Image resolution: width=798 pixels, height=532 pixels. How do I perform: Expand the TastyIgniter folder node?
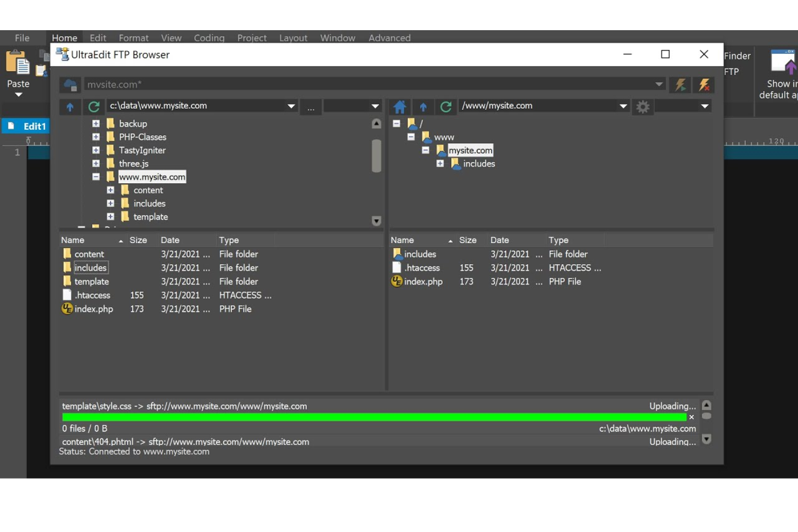click(96, 150)
